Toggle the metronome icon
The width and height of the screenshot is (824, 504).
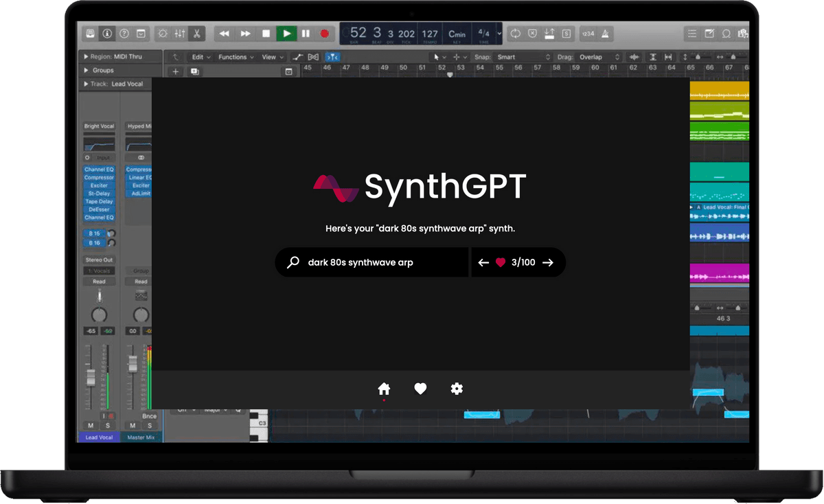tap(606, 34)
